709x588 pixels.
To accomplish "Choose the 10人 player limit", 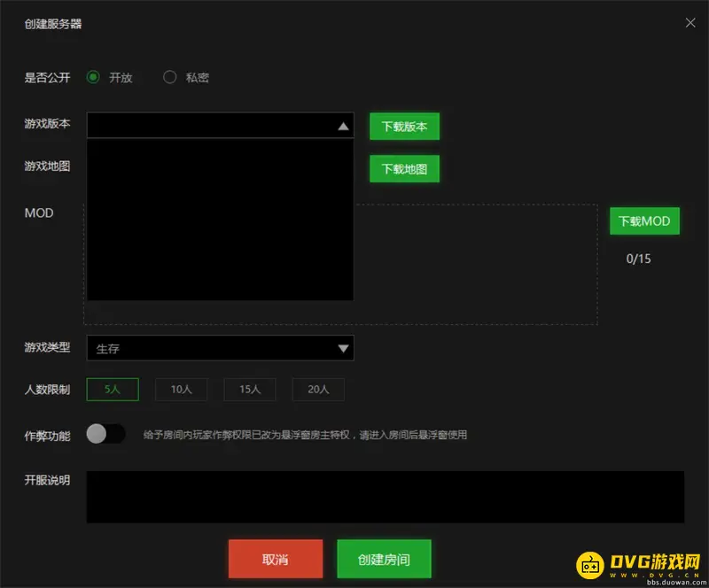I will tap(181, 389).
